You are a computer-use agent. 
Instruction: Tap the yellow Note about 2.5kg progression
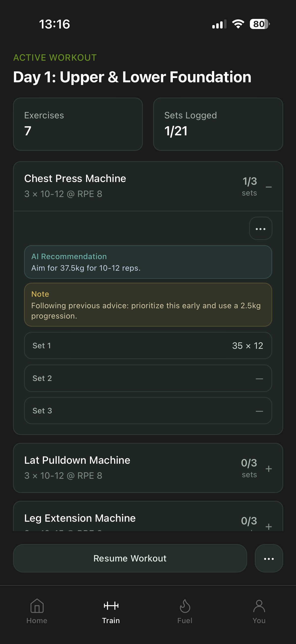click(x=148, y=305)
